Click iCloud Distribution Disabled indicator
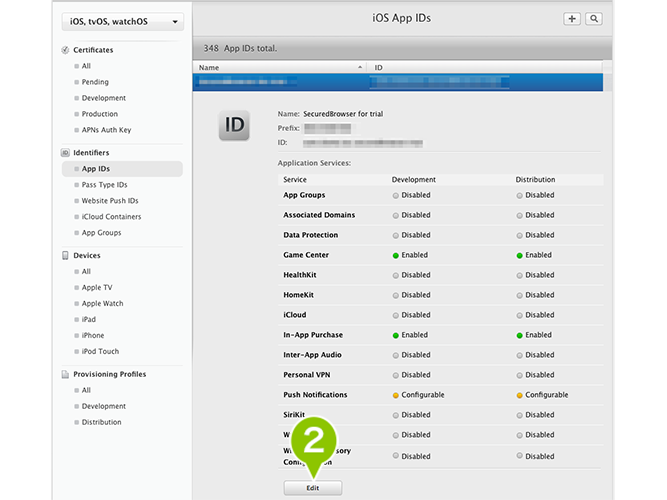This screenshot has height=500, width=667. pos(519,315)
